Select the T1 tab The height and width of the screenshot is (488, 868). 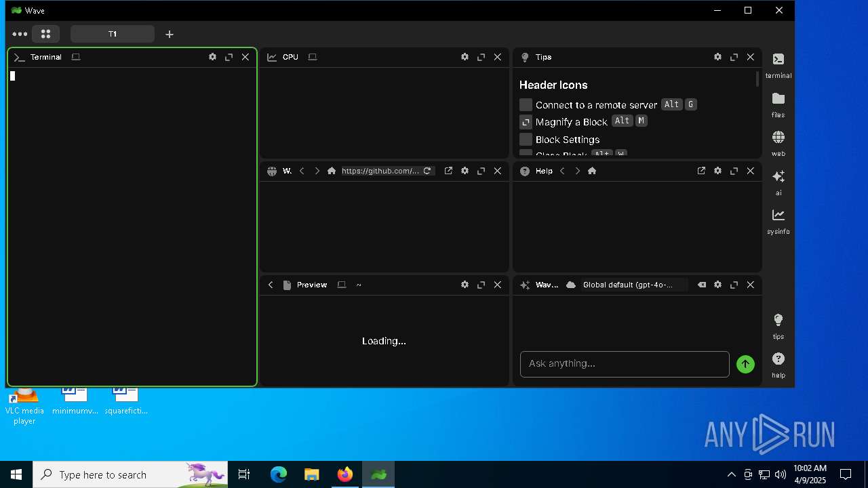pos(113,34)
